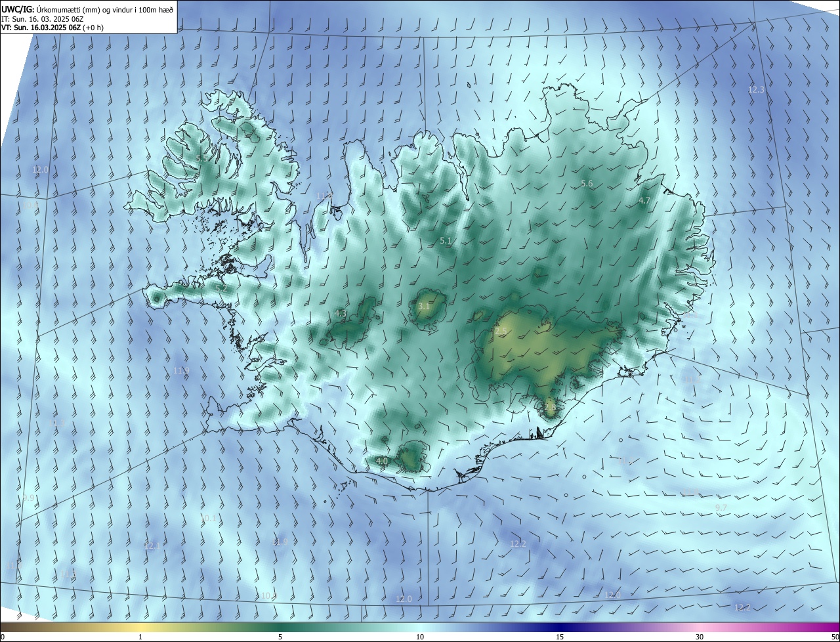The image size is (840, 642).
Task: Click the 2.8 value on the map
Action: point(550,407)
